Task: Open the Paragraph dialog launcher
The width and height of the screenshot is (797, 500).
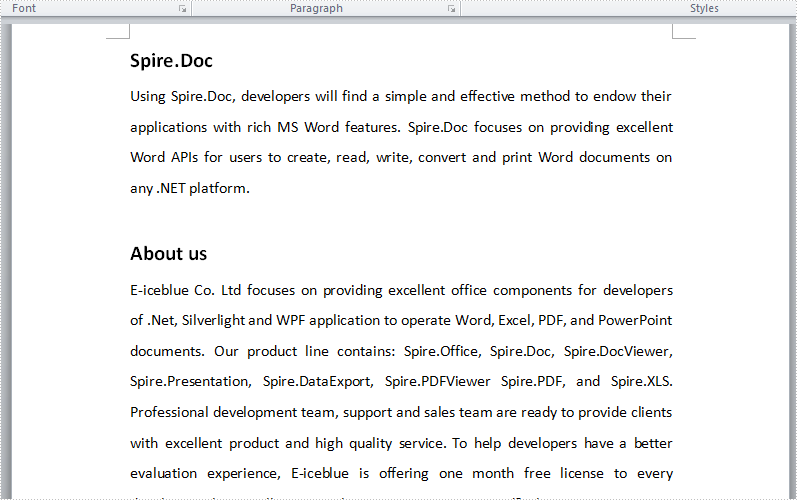Action: (451, 9)
